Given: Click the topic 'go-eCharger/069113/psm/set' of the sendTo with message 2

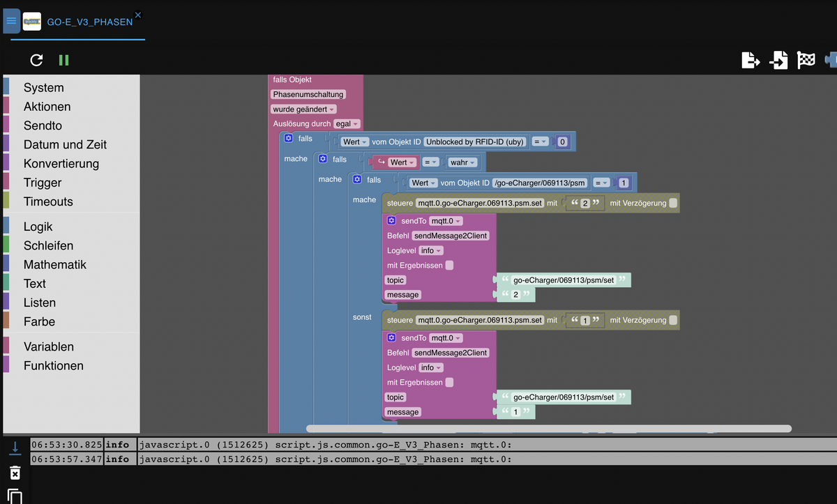Looking at the screenshot, I should coord(564,280).
